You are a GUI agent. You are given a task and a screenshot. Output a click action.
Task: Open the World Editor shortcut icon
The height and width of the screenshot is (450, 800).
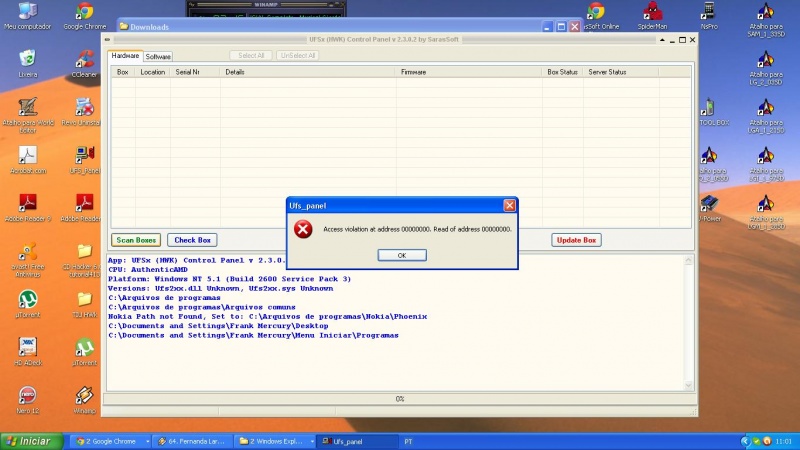(x=28, y=116)
